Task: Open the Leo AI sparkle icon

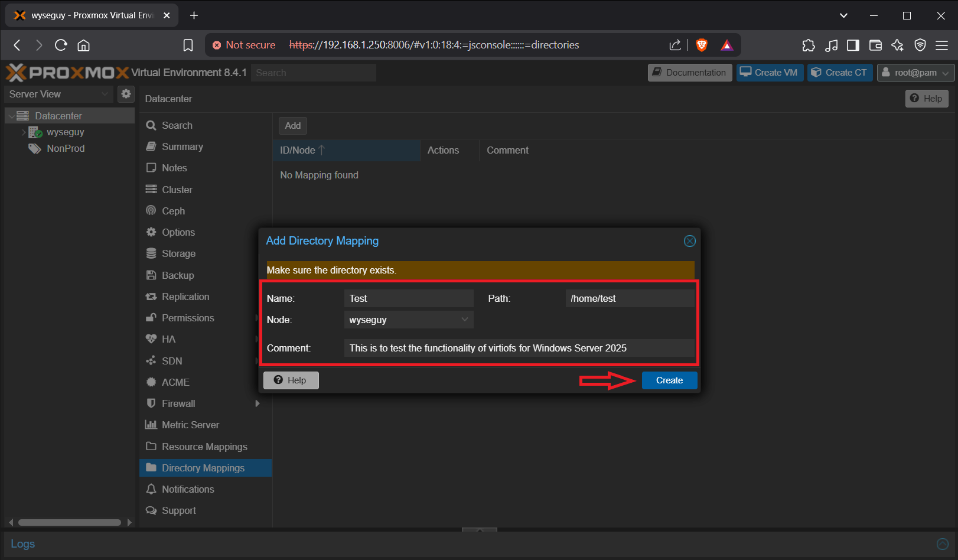Action: point(898,45)
